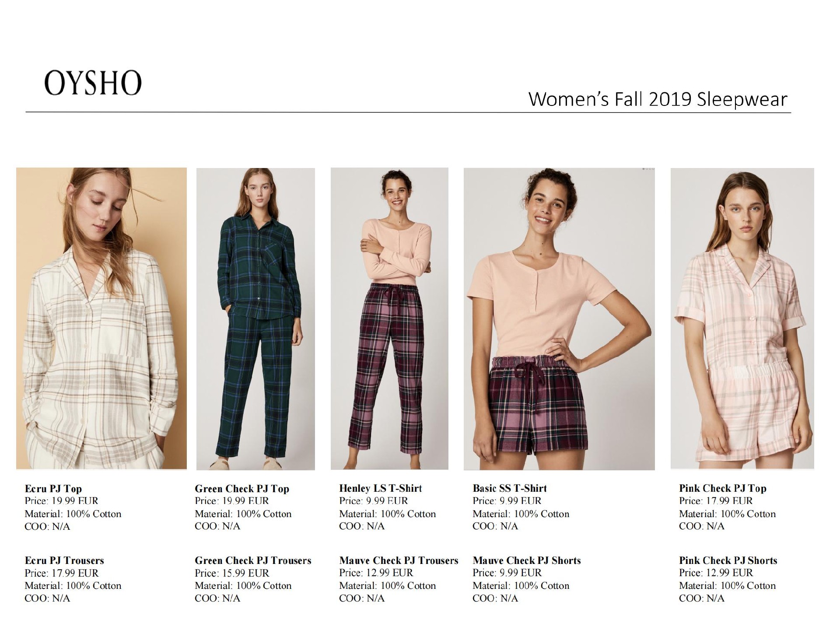Click Mauve Check PJ Trousers title
This screenshot has width=840, height=630.
399,560
